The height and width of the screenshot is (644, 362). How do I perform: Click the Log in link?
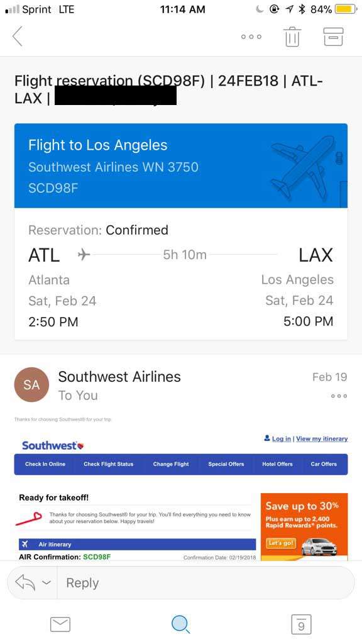pos(281,438)
